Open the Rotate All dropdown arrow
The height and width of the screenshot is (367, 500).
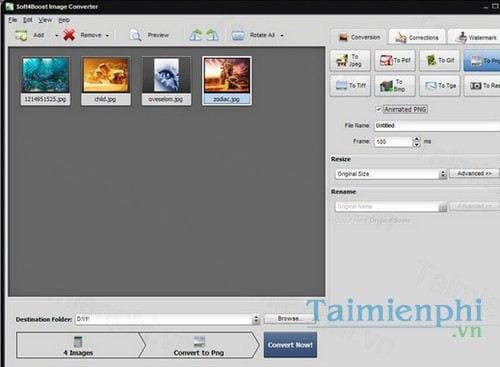click(x=282, y=35)
